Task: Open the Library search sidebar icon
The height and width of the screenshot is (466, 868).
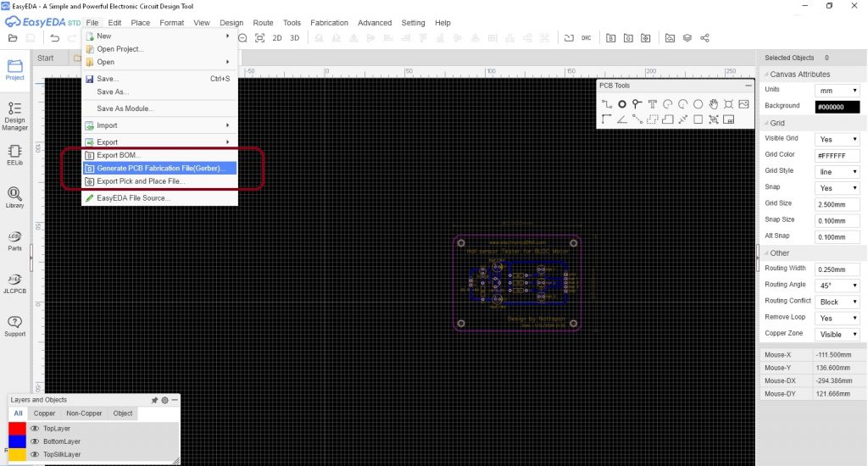Action: (x=15, y=197)
